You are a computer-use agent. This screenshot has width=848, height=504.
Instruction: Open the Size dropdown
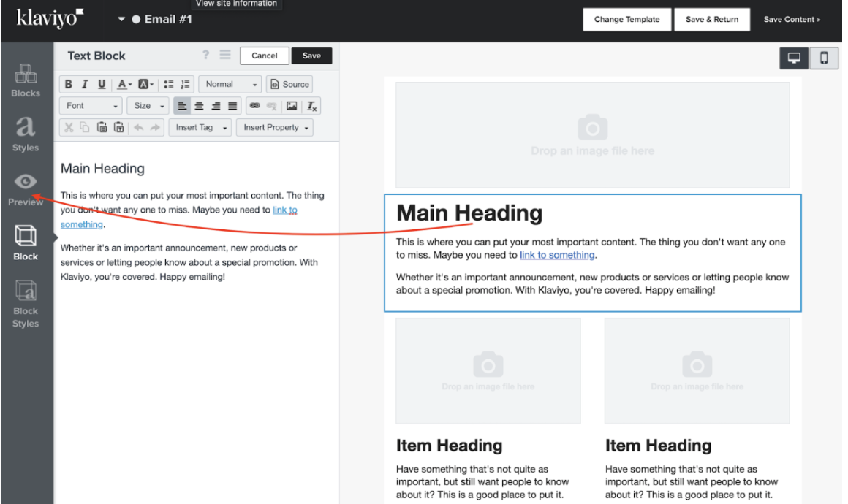tap(148, 106)
